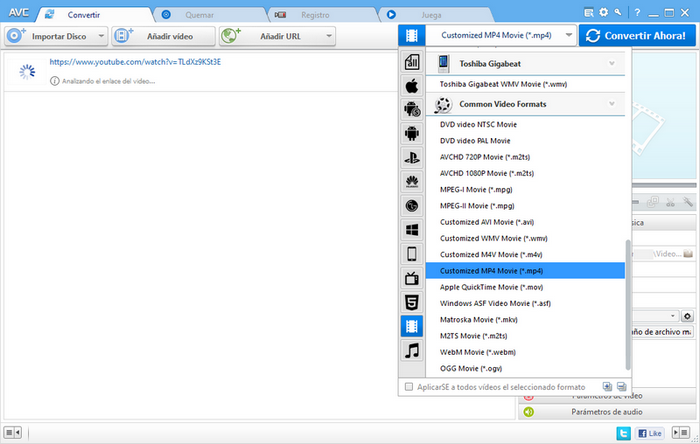The width and height of the screenshot is (700, 444).
Task: Share via the Twitter icon
Action: coord(624,433)
